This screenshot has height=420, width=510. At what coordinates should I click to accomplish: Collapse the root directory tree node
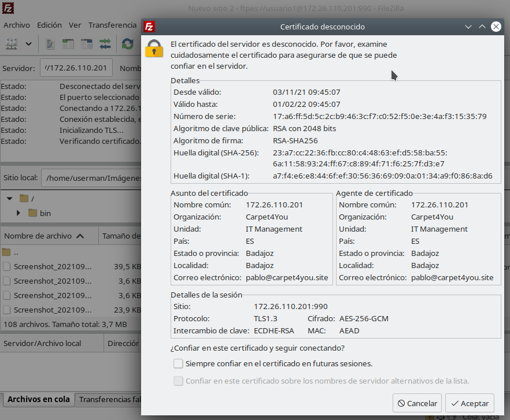9,198
